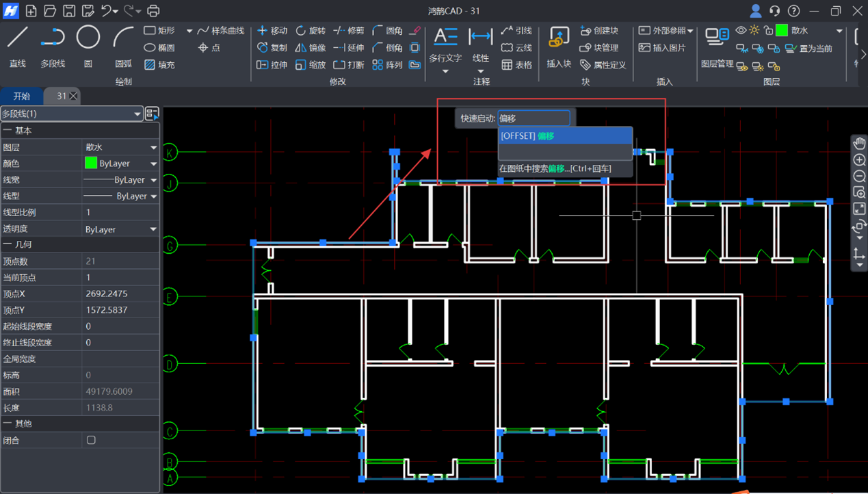868x494 pixels.
Task: Select the 直线 line drawing tool
Action: tap(18, 45)
